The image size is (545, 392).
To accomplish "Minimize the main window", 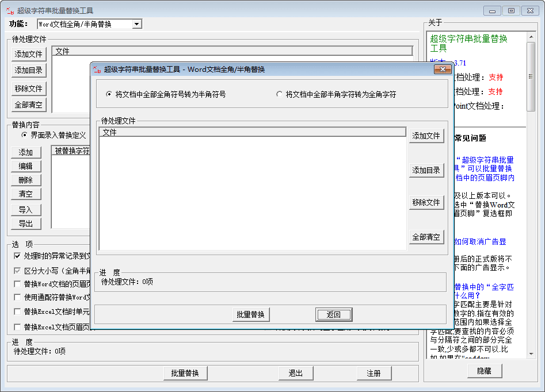I will [492, 11].
